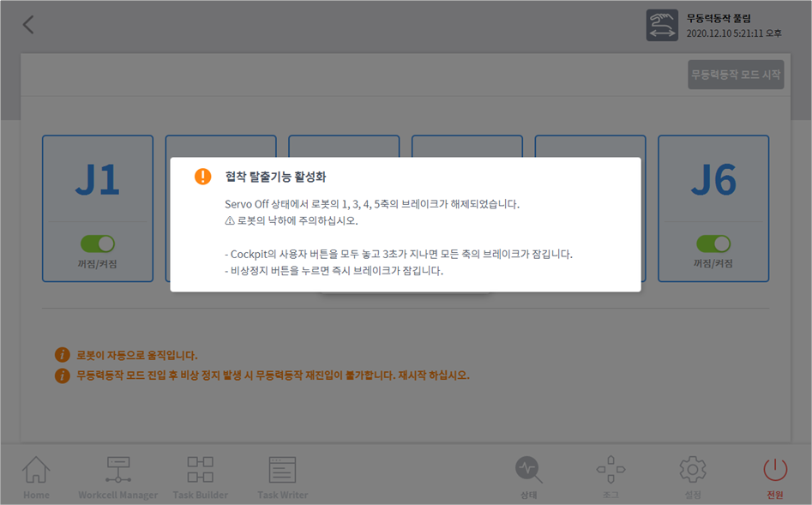Select the J1 joint card
This screenshot has width=812, height=505.
tap(98, 181)
